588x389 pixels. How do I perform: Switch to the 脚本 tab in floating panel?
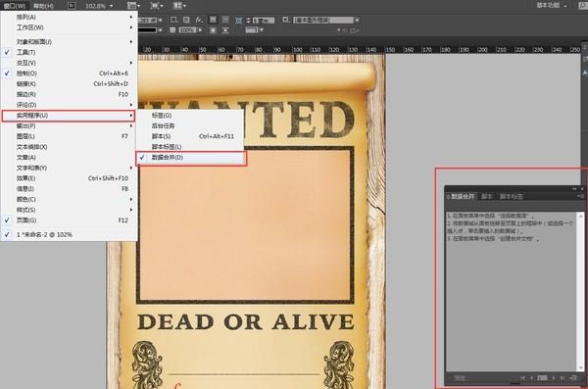pyautogui.click(x=487, y=196)
